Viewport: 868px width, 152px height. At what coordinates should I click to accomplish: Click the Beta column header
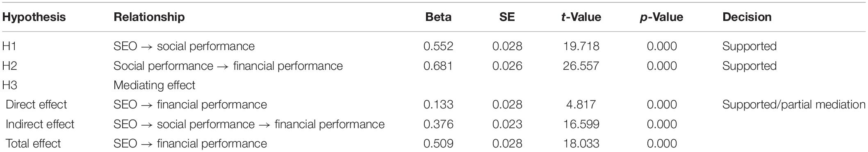(x=438, y=17)
